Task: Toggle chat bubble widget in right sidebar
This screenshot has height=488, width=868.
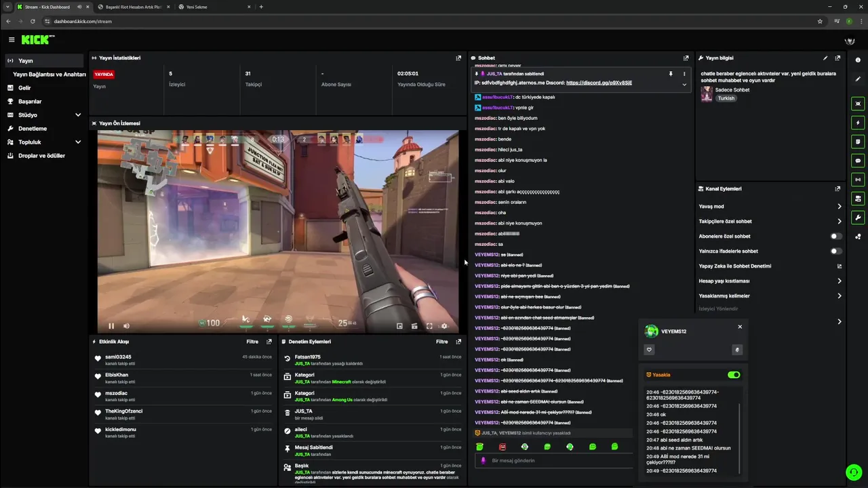Action: point(858,161)
